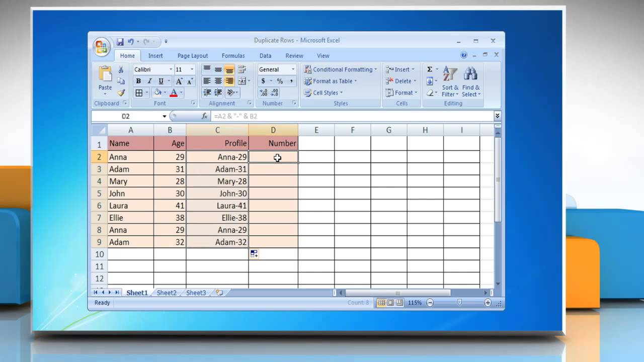The width and height of the screenshot is (644, 362).
Task: Click the Auto Fill Options icon
Action: tap(254, 254)
